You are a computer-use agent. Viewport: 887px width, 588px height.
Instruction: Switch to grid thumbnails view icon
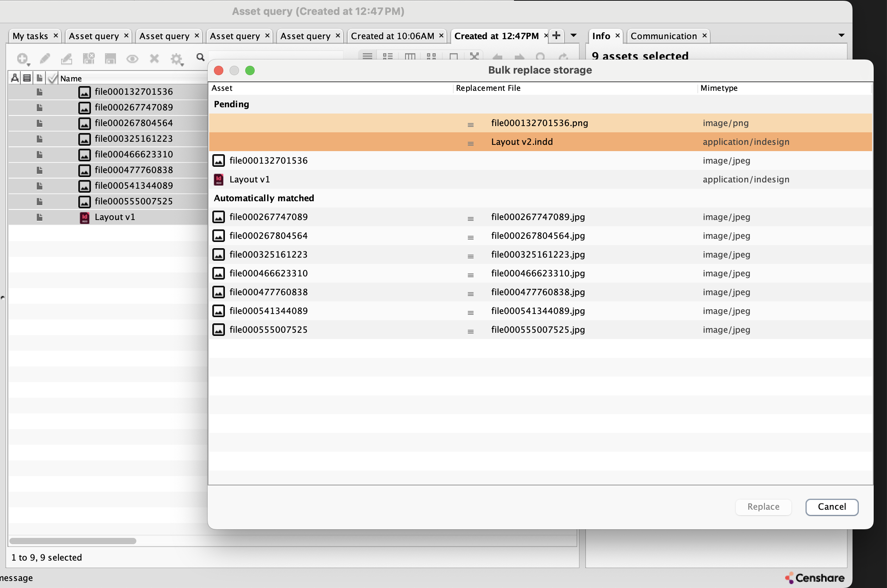(431, 56)
